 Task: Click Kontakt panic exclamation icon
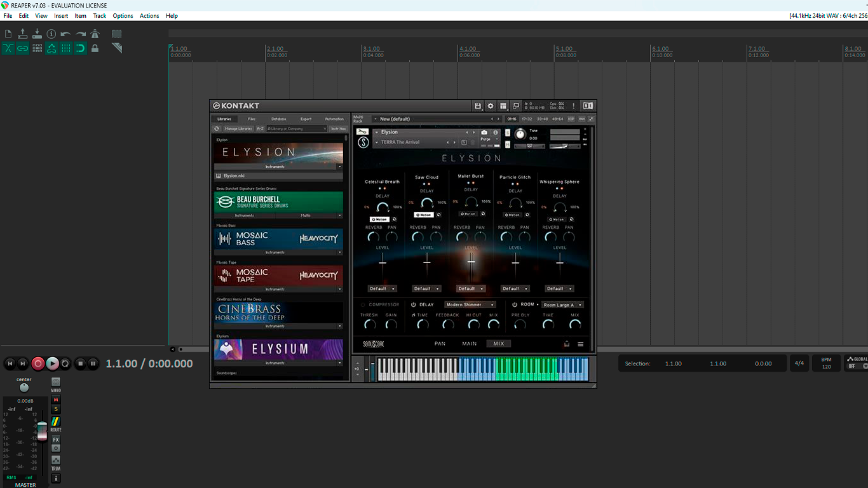pos(573,106)
